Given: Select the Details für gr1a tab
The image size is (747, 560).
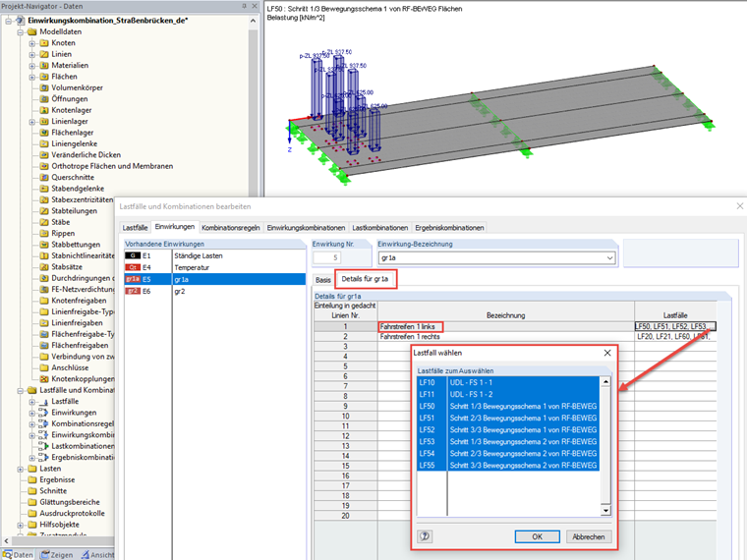Looking at the screenshot, I should pos(365,279).
